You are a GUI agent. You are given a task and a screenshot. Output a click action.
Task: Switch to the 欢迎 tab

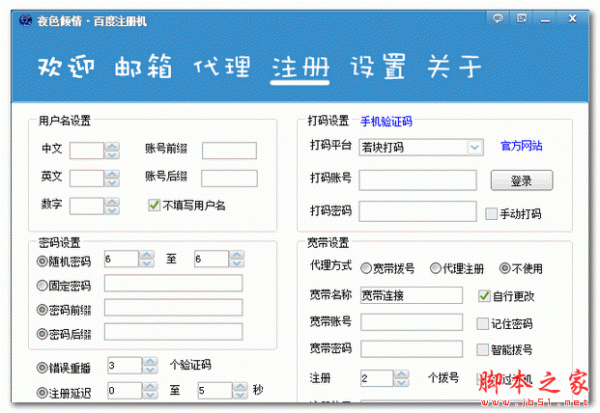point(66,67)
